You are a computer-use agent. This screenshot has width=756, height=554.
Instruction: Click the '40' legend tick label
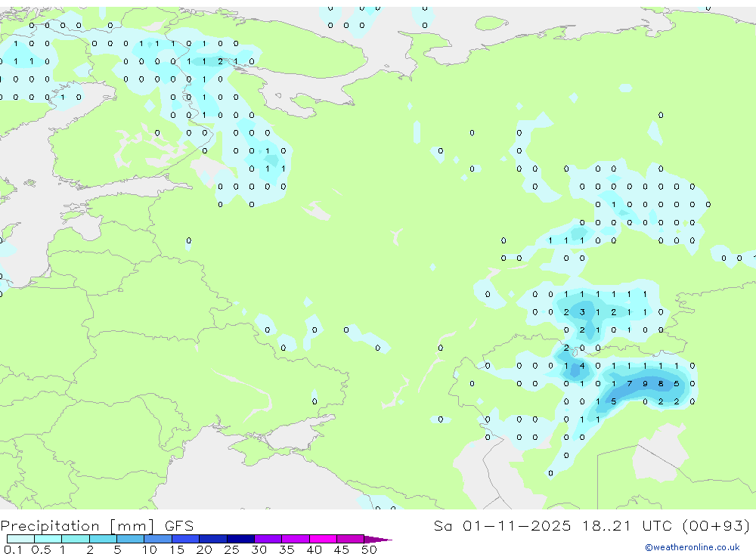(314, 549)
